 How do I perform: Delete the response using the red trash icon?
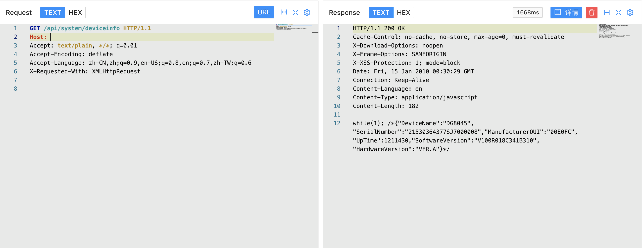coord(591,12)
